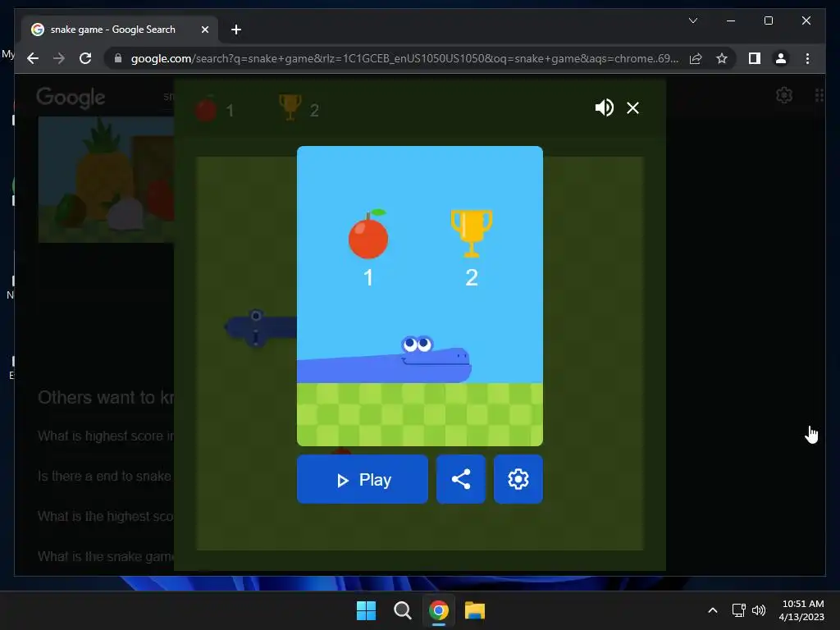
Task: Open Windows taskbar search
Action: pyautogui.click(x=402, y=610)
